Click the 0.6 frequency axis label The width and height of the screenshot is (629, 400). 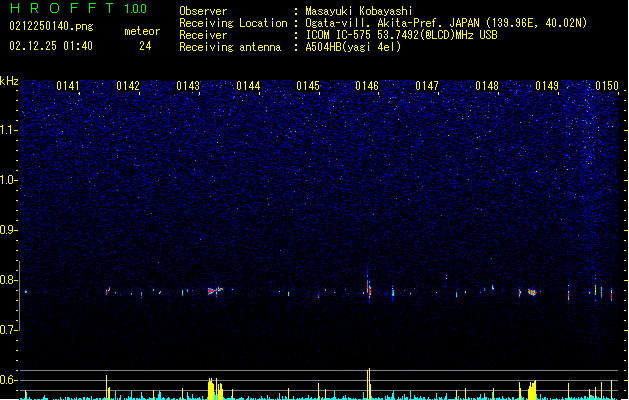click(x=8, y=380)
